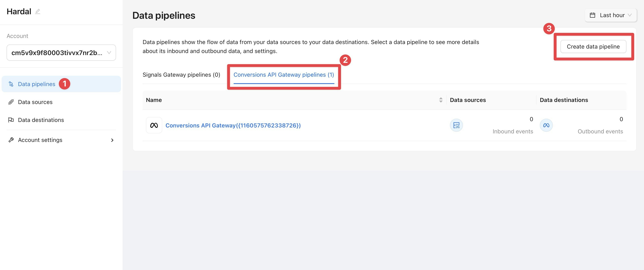Click Data destinations in the sidebar menu
The image size is (644, 270).
pyautogui.click(x=41, y=120)
